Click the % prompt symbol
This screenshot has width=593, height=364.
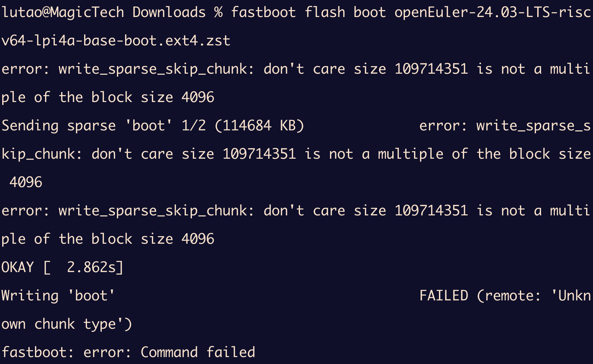tap(218, 13)
